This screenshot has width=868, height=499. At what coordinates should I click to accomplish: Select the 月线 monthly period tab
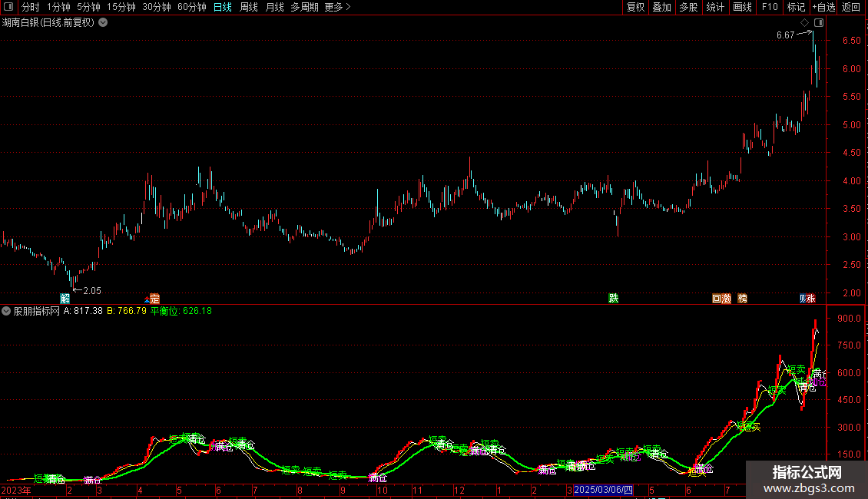tap(274, 7)
